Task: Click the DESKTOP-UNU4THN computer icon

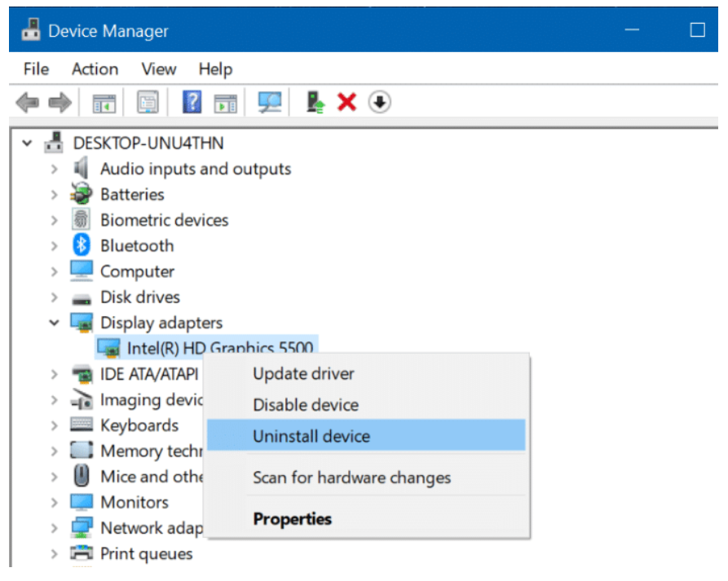Action: [x=54, y=143]
